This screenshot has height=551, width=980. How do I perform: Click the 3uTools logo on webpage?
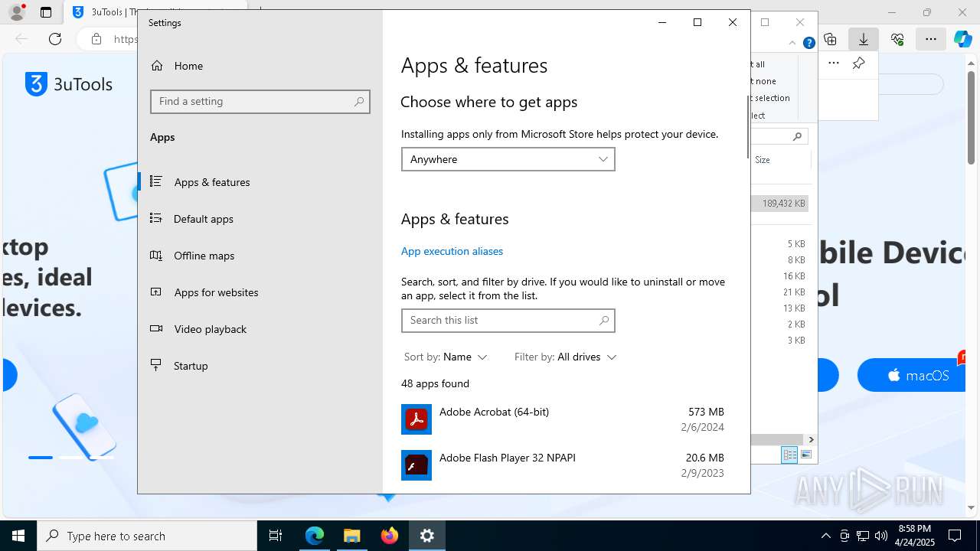pyautogui.click(x=69, y=84)
